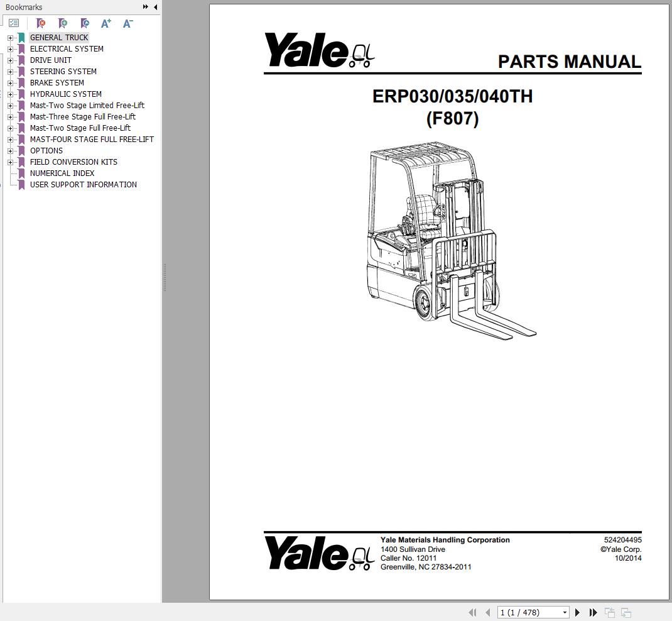Image resolution: width=672 pixels, height=621 pixels.
Task: Click the A+ icon to enlarge bookmark text
Action: [106, 23]
